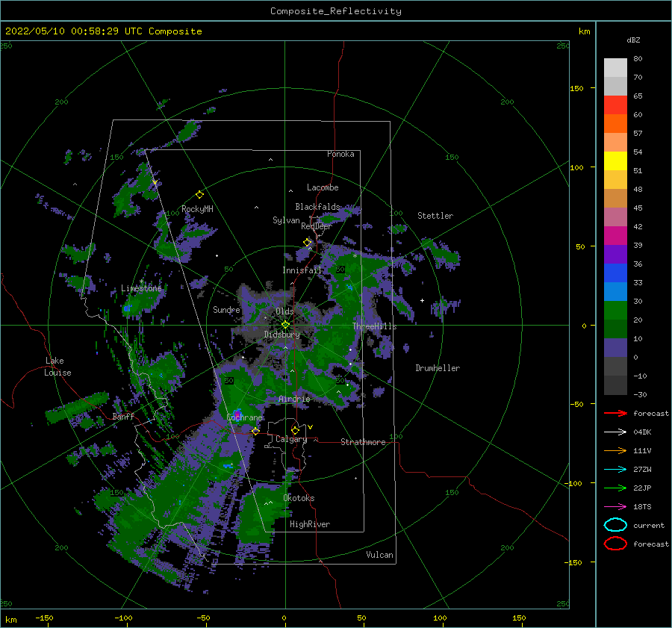This screenshot has height=628, width=672.
Task: Click the yellow diamond marker above Calgary label
Action: point(295,430)
